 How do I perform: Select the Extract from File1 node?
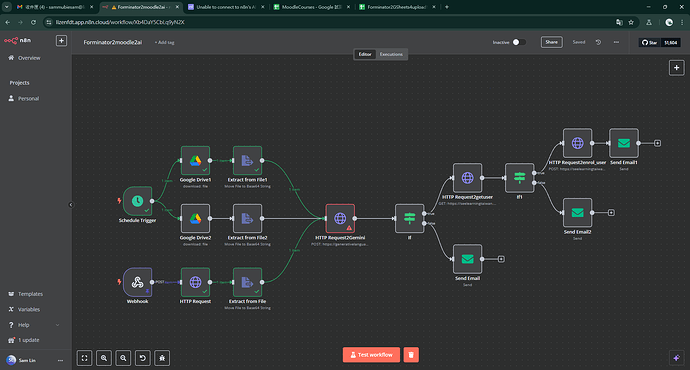click(247, 161)
